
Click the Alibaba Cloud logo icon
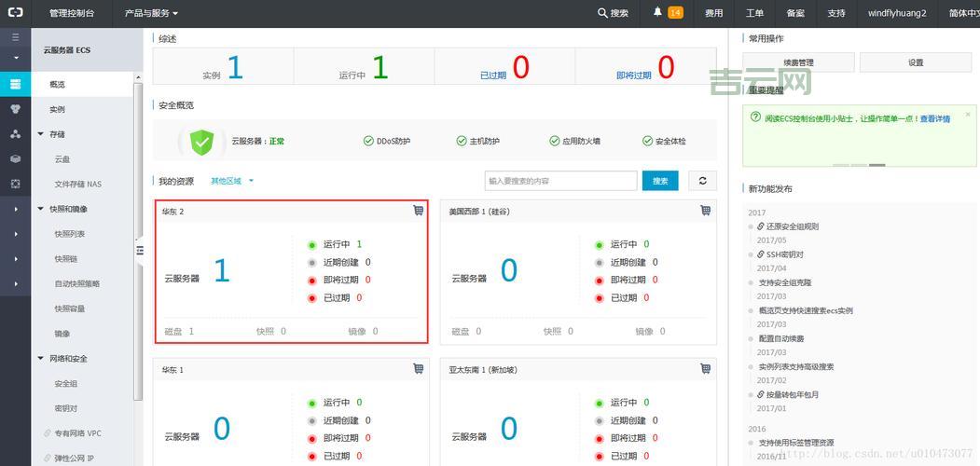click(x=15, y=13)
